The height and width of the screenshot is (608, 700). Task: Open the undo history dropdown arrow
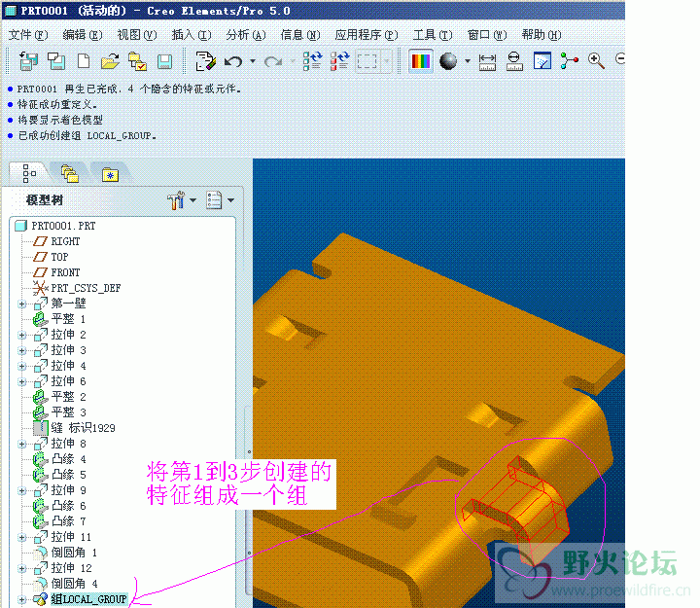pos(253,60)
